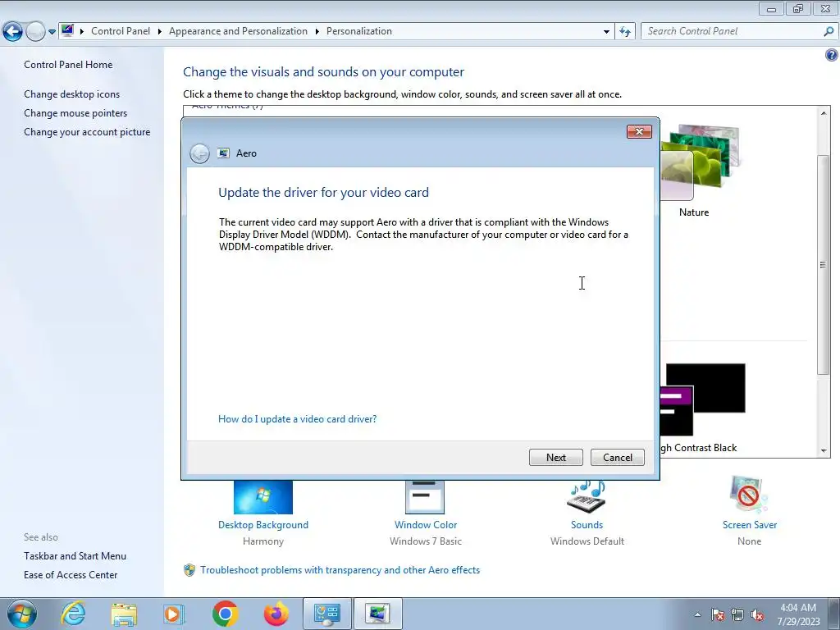This screenshot has height=630, width=840.
Task: Open Desktop Background settings icon
Action: 263,497
